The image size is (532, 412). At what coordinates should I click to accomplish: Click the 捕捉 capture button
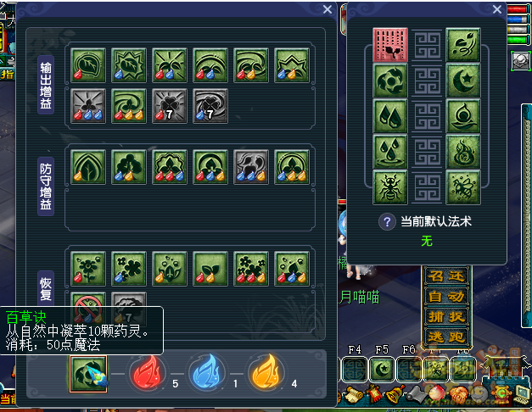445,317
